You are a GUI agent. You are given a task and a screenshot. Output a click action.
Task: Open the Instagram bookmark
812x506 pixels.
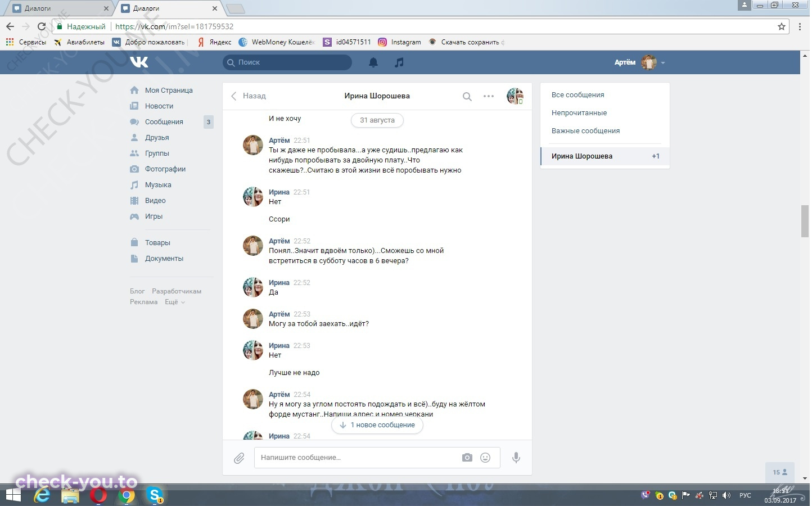pyautogui.click(x=400, y=42)
